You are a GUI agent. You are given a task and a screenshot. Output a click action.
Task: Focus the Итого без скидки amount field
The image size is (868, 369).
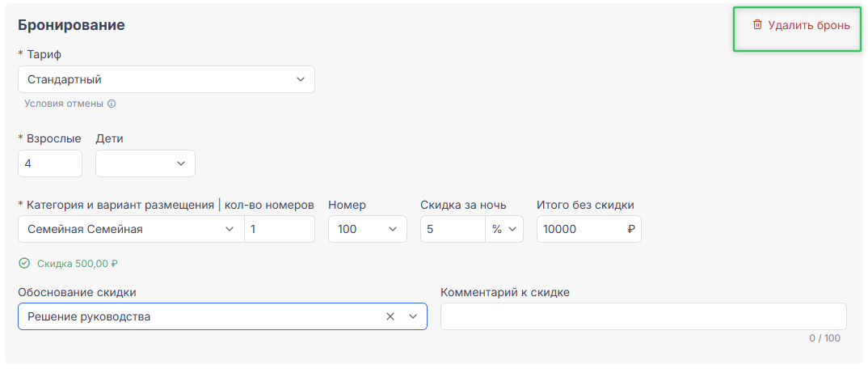[580, 229]
